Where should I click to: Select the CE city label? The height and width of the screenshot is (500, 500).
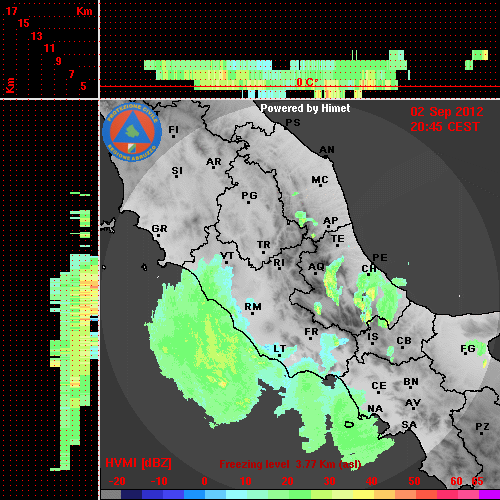tap(379, 386)
